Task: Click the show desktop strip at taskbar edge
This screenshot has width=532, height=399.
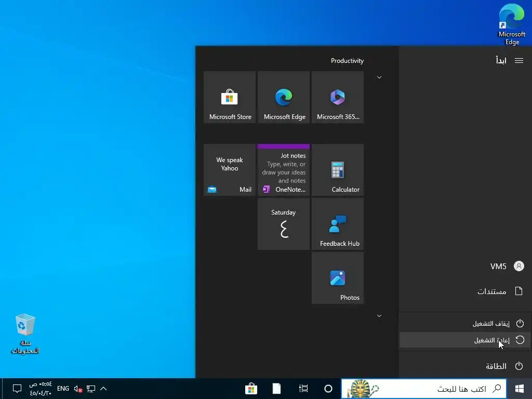Action: (x=1, y=389)
